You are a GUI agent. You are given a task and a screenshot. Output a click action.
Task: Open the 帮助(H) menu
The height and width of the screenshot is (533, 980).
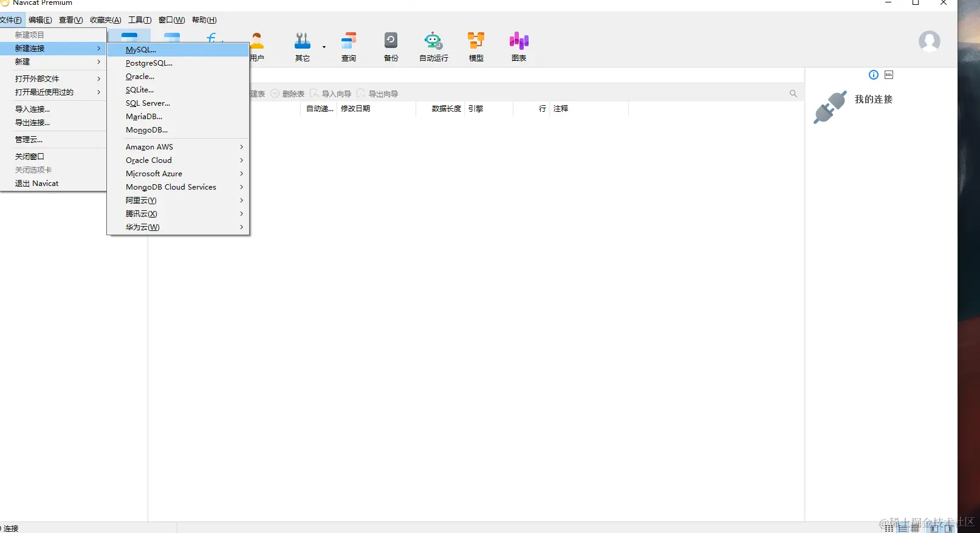click(204, 20)
